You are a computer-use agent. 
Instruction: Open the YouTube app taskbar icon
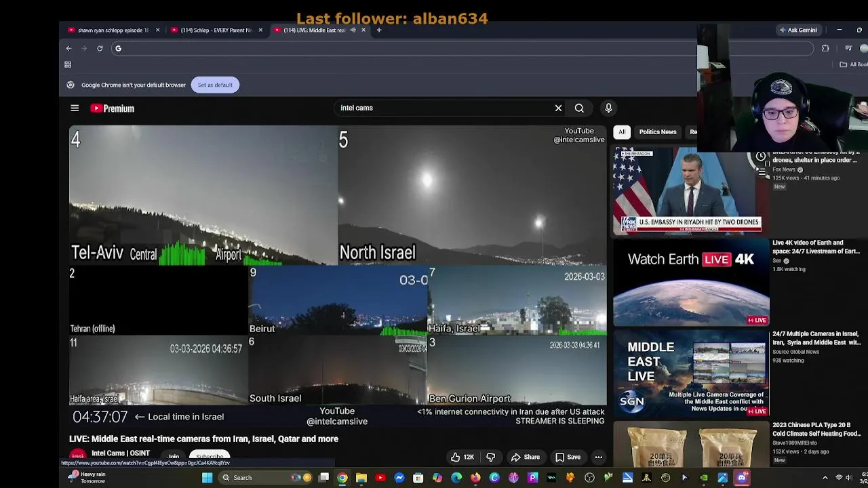[380, 478]
